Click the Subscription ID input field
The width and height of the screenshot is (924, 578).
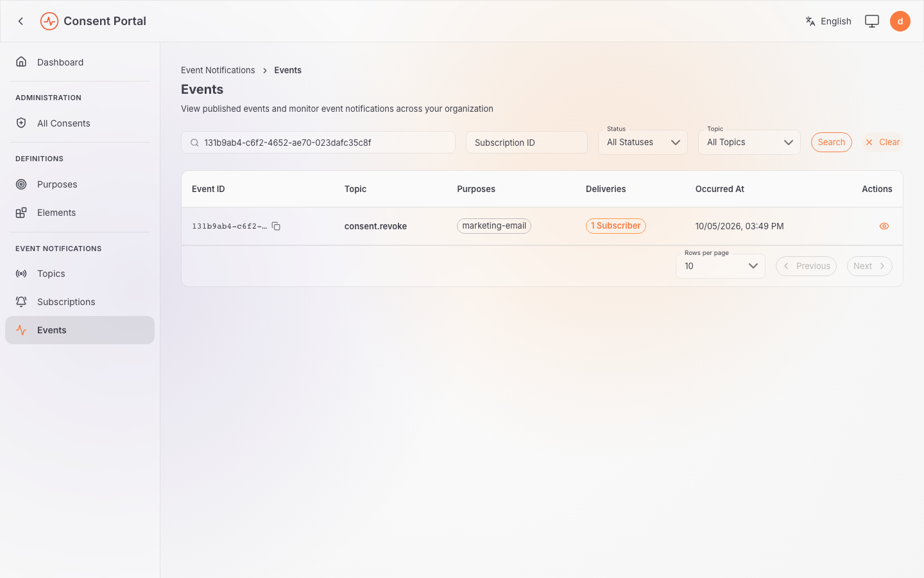click(x=527, y=143)
